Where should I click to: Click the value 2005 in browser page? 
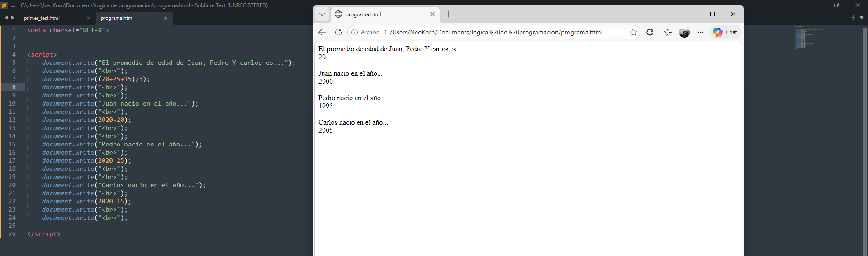click(326, 130)
